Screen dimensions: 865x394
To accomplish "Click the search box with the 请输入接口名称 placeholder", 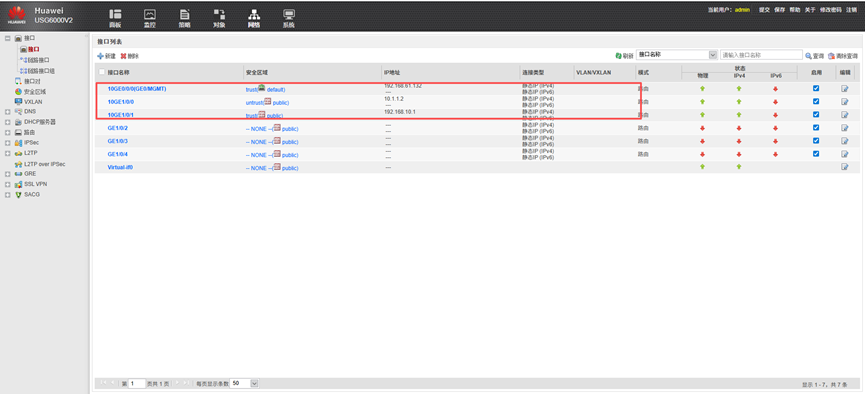I will coord(761,55).
